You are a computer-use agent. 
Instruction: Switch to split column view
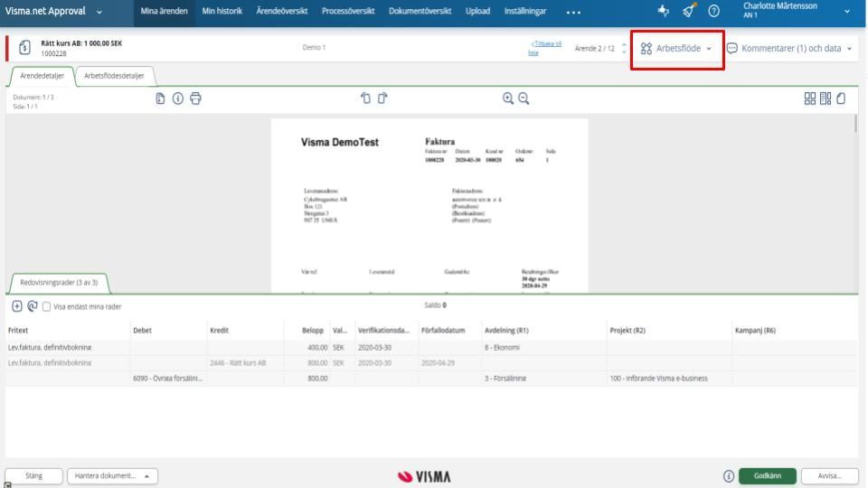(x=826, y=99)
